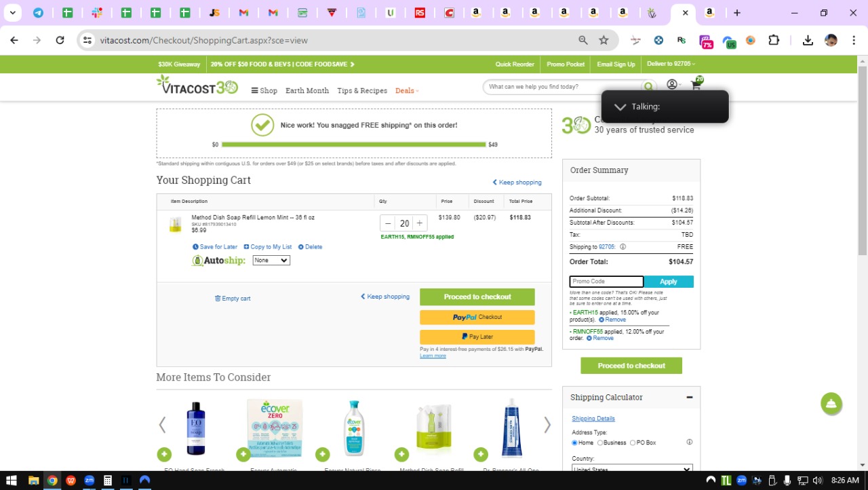Open Chrome downloads icon
The image size is (868, 490).
[x=808, y=40]
